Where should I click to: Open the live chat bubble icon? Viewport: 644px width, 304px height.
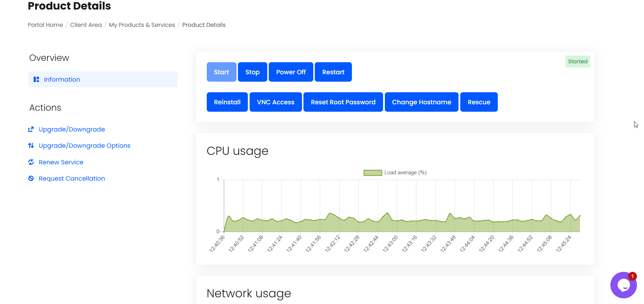point(623,285)
